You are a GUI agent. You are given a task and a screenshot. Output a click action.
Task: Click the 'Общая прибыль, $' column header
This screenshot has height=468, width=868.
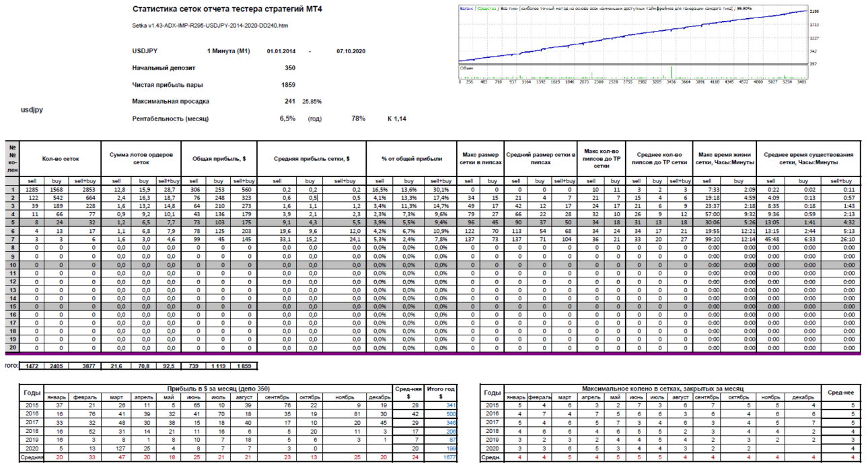point(219,159)
